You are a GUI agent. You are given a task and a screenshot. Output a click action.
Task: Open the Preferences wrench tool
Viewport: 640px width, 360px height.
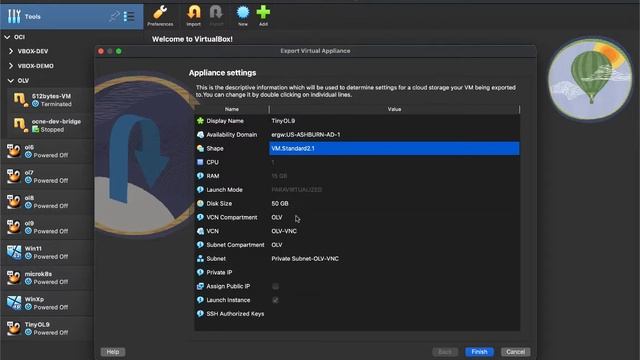(x=160, y=16)
